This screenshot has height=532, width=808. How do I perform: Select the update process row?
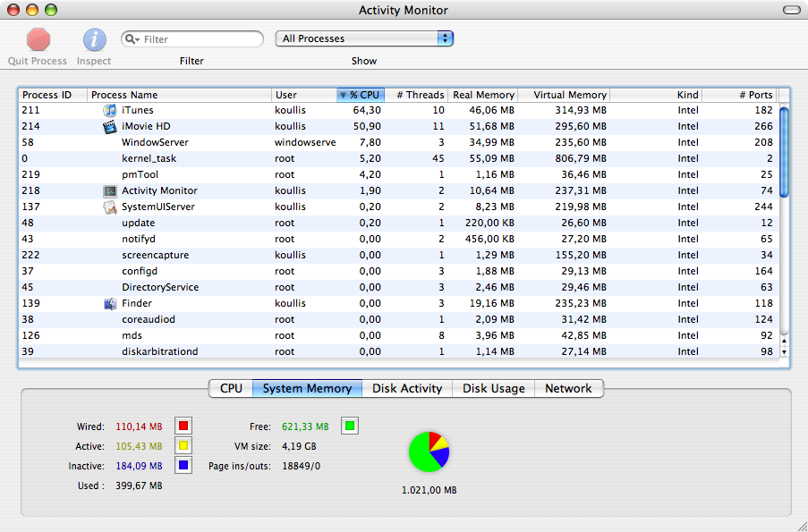pos(398,223)
